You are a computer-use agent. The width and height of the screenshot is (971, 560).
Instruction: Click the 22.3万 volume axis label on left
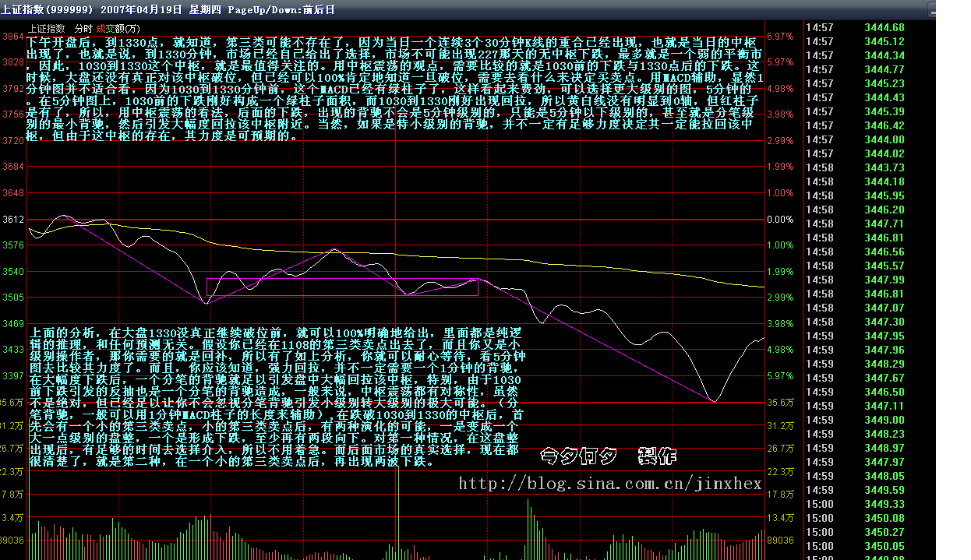[13, 473]
